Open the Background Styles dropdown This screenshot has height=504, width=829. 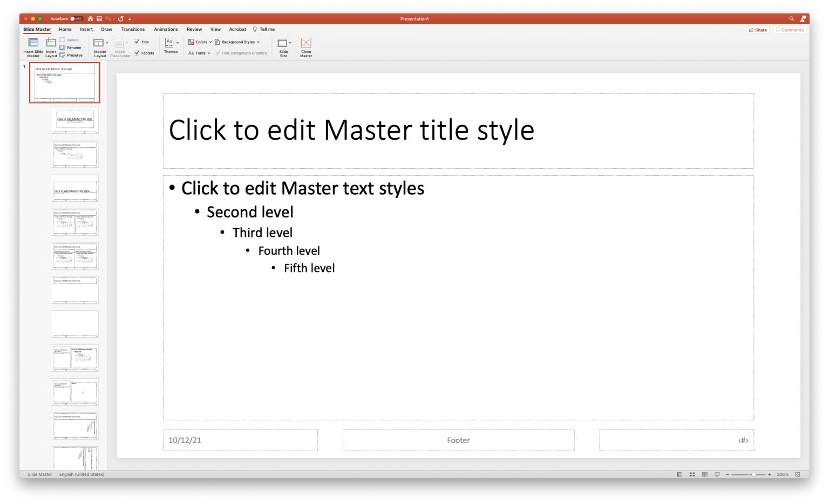pyautogui.click(x=237, y=42)
